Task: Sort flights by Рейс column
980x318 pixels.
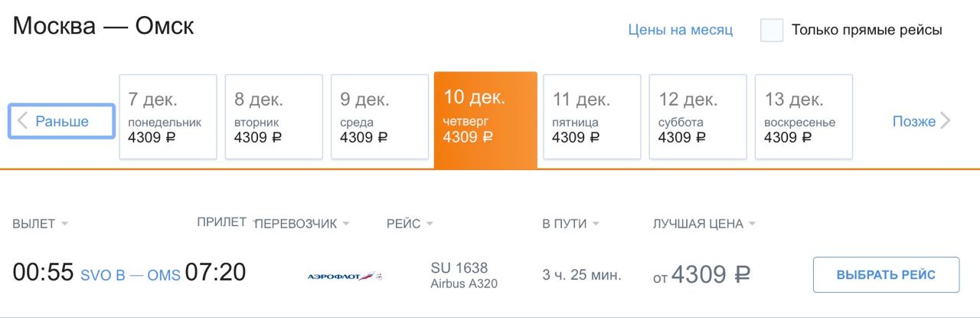Action: (x=410, y=224)
